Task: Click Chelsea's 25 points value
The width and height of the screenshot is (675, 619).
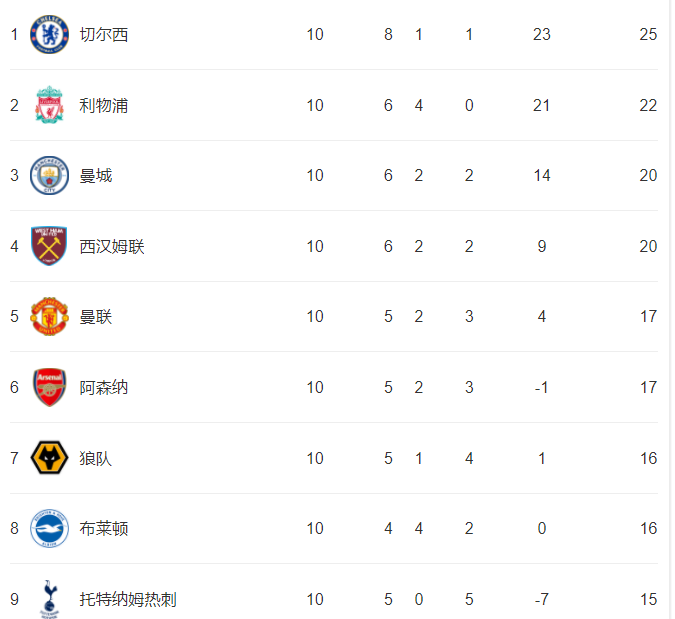Action: pos(648,34)
